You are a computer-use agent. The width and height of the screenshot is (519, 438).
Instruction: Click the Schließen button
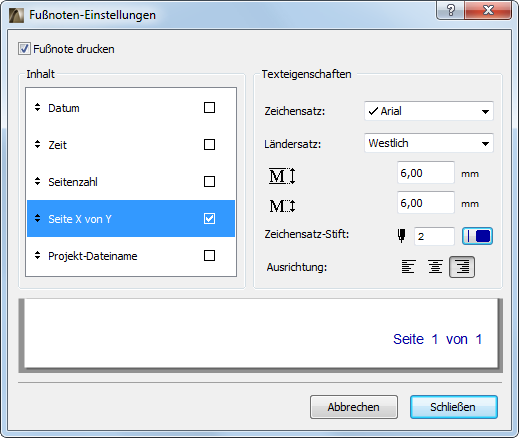click(x=454, y=407)
